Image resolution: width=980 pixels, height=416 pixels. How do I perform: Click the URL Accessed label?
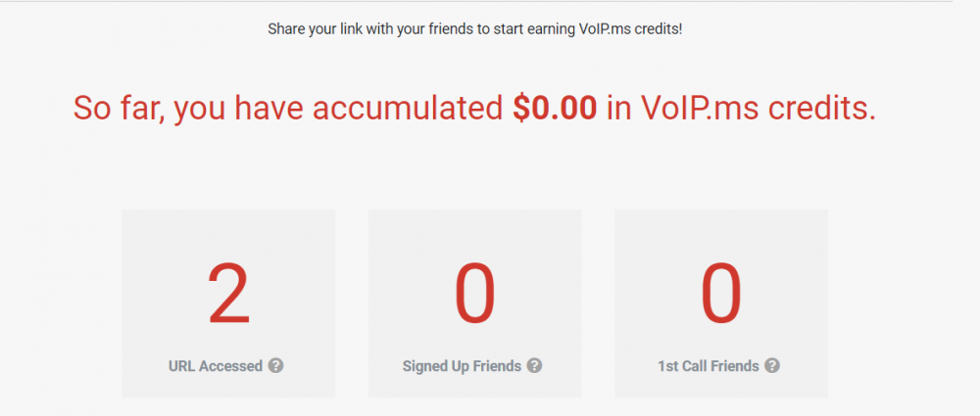coord(216,366)
